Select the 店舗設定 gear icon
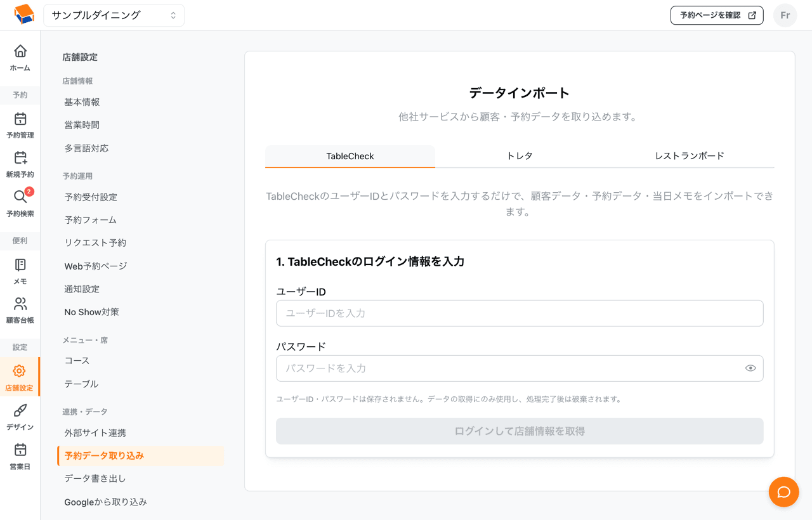 point(20,371)
